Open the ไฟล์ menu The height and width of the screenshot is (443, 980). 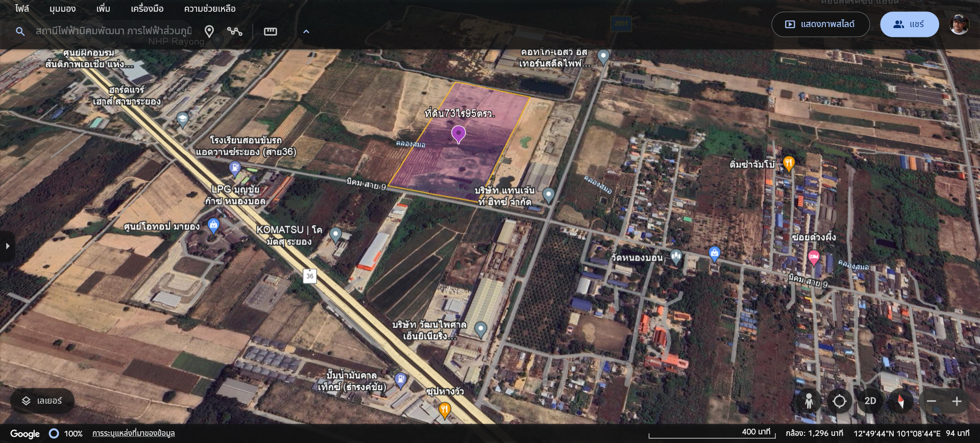pyautogui.click(x=22, y=9)
